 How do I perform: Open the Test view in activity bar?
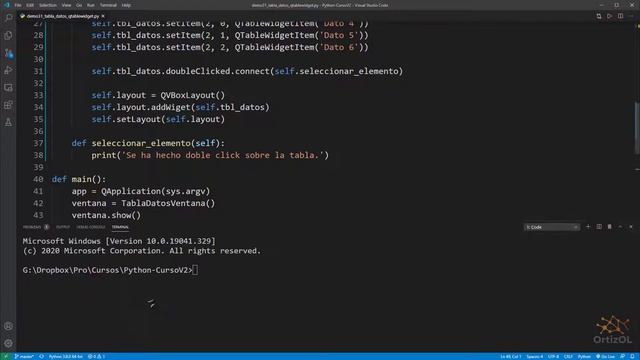point(8,122)
